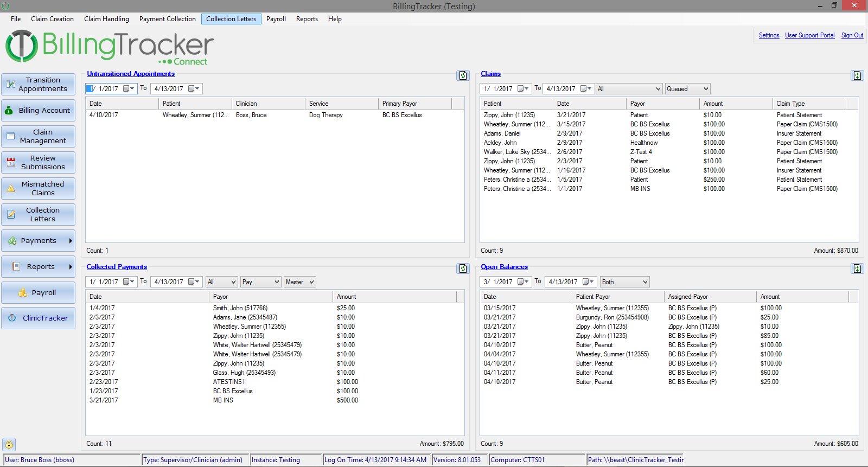
Task: Refresh the Claims panel
Action: (x=857, y=75)
